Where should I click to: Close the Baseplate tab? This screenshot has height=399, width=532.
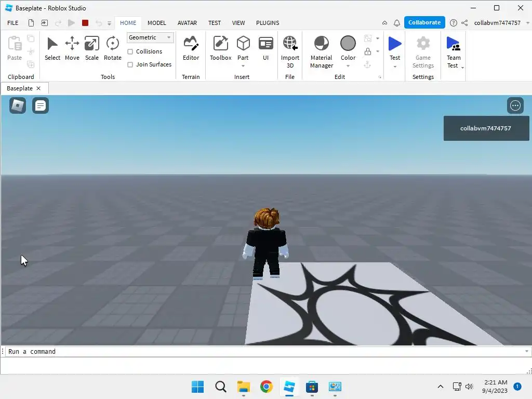pos(38,88)
